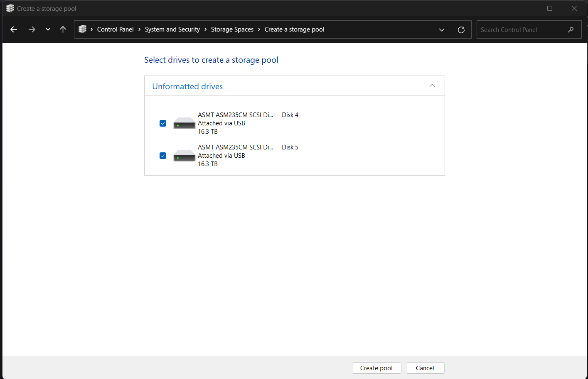Image resolution: width=588 pixels, height=379 pixels.
Task: Uncheck the Disk 4 checkbox
Action: click(163, 123)
